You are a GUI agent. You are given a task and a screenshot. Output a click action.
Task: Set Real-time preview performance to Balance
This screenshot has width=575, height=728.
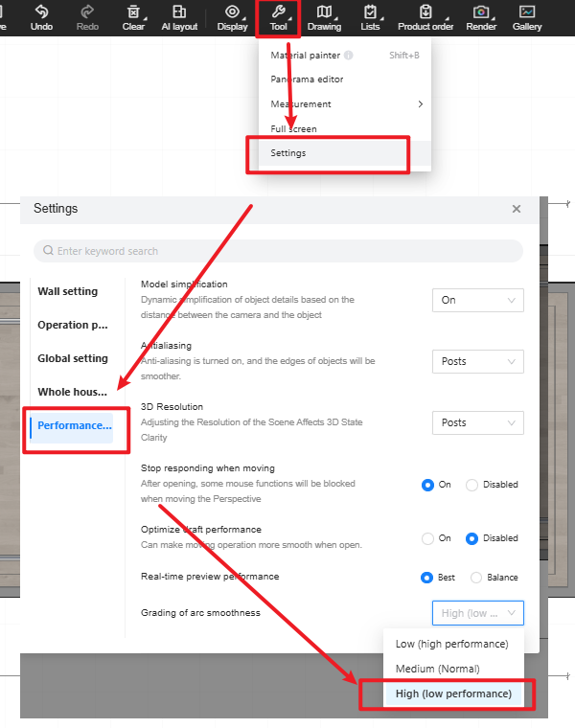[476, 578]
